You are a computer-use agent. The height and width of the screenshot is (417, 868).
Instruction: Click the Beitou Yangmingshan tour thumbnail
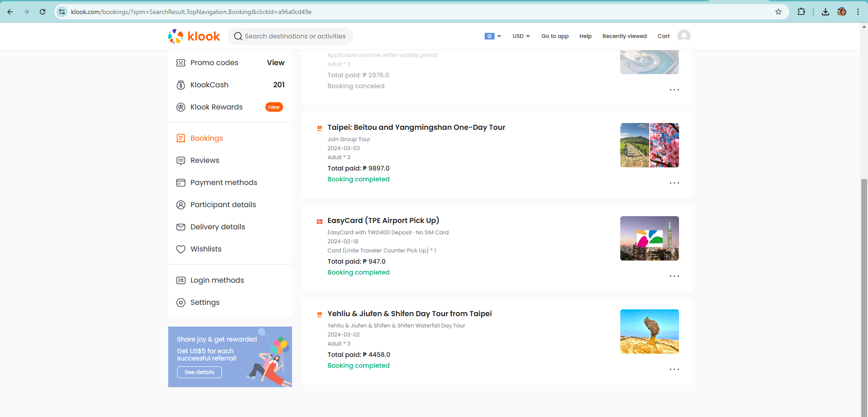coord(650,145)
